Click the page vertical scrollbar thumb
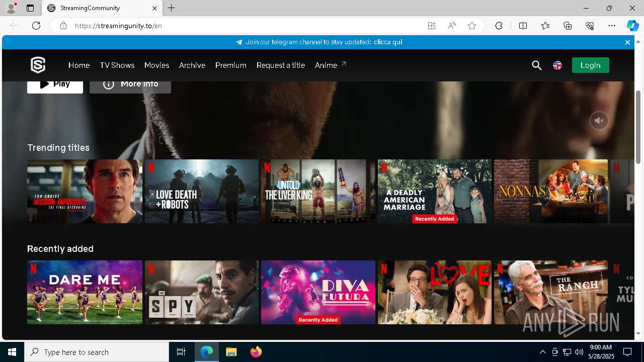Image resolution: width=644 pixels, height=362 pixels. click(638, 127)
